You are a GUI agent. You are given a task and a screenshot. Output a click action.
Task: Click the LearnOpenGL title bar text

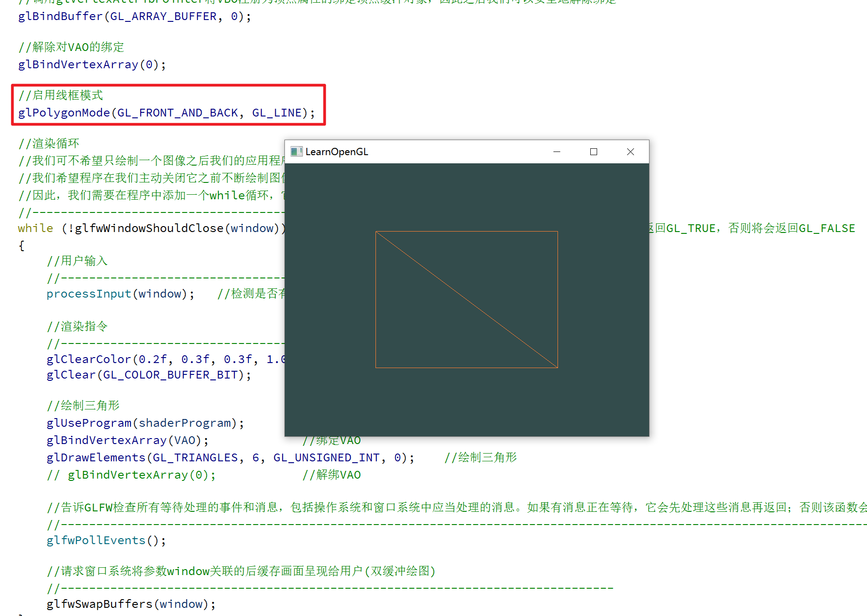tap(337, 151)
